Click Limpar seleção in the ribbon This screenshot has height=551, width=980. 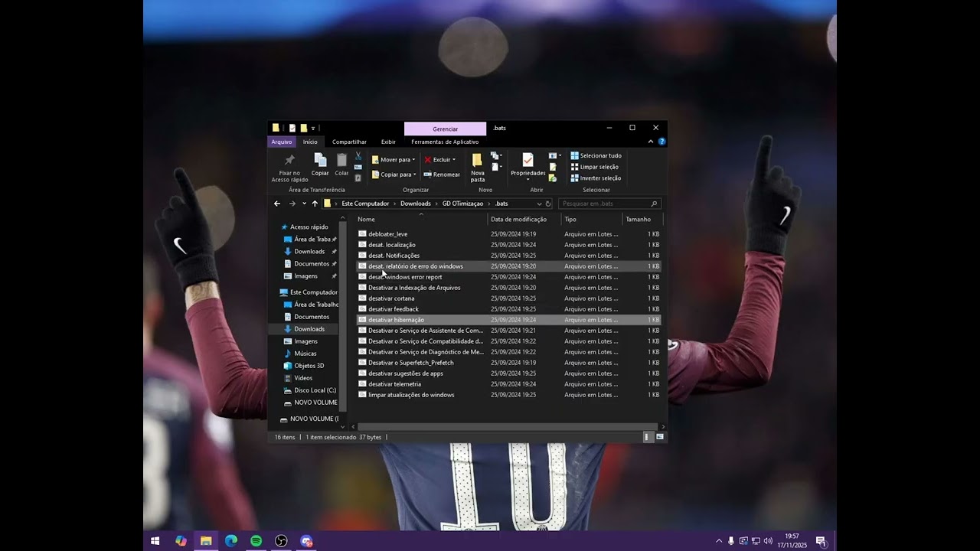pos(596,167)
